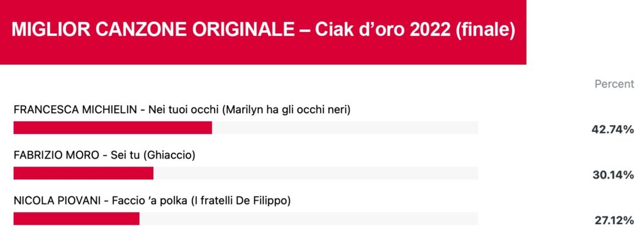Click the red bar for Nicola Piovani
644x241 pixels.
coord(76,219)
